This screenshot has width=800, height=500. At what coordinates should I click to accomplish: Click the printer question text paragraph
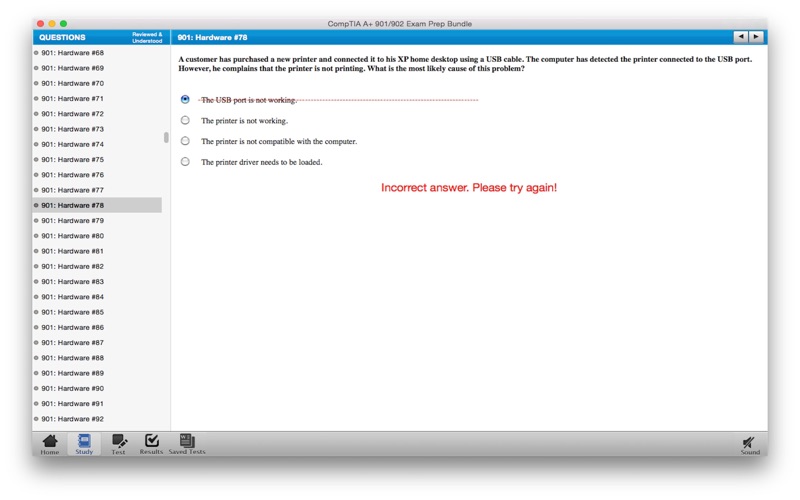pos(465,64)
